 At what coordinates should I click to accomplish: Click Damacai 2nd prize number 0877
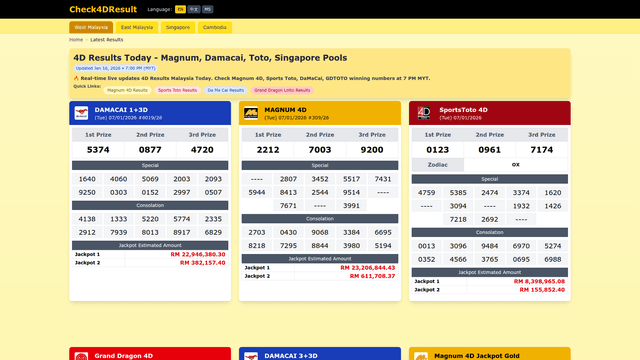coord(150,150)
